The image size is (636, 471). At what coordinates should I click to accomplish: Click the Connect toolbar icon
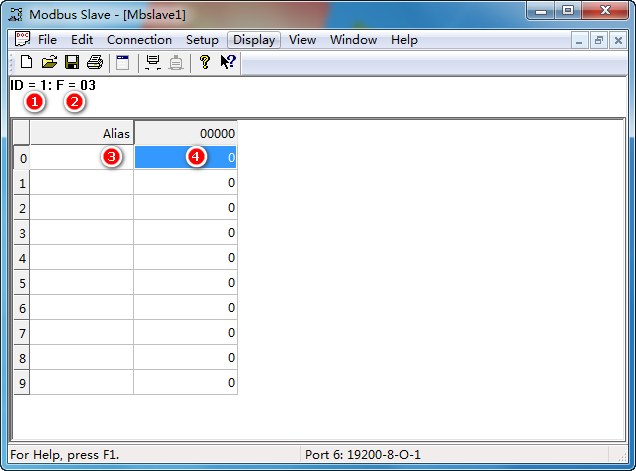tap(153, 62)
